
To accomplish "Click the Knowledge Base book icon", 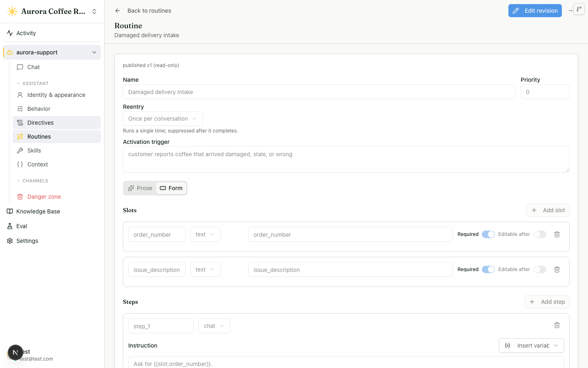I will point(10,211).
